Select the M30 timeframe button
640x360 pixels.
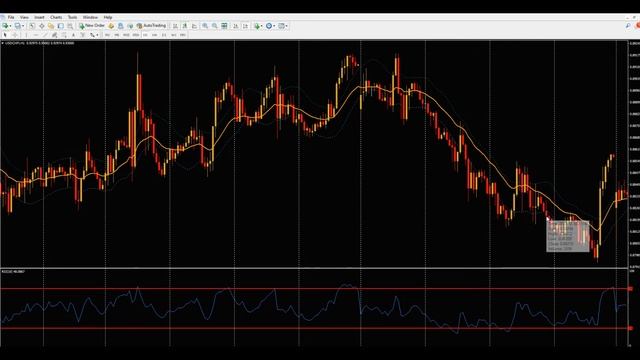[x=136, y=35]
